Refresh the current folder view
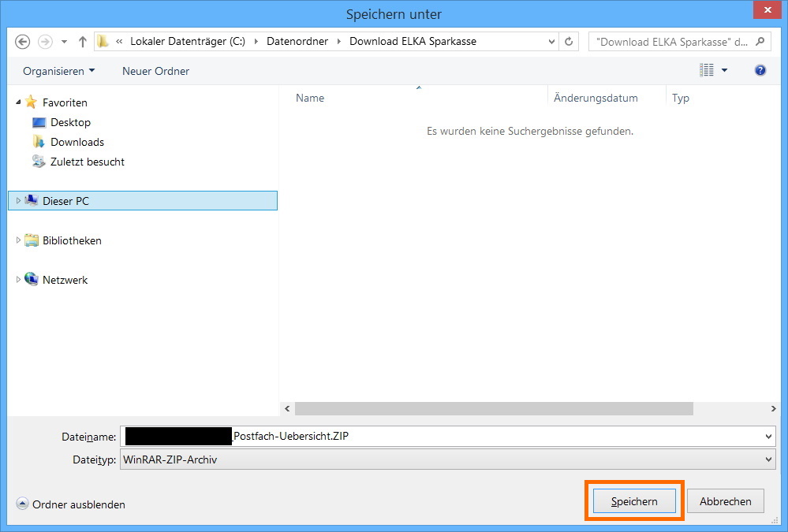 click(x=569, y=42)
